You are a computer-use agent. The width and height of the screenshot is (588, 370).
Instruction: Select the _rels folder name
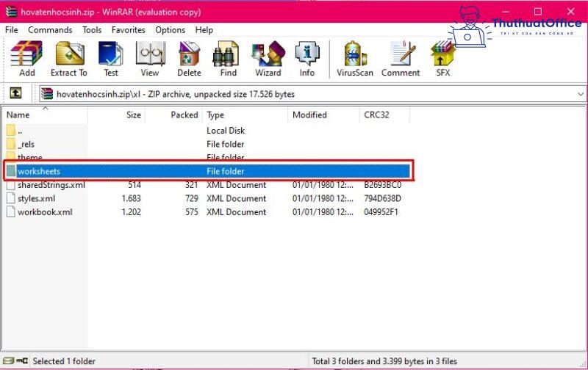(26, 144)
